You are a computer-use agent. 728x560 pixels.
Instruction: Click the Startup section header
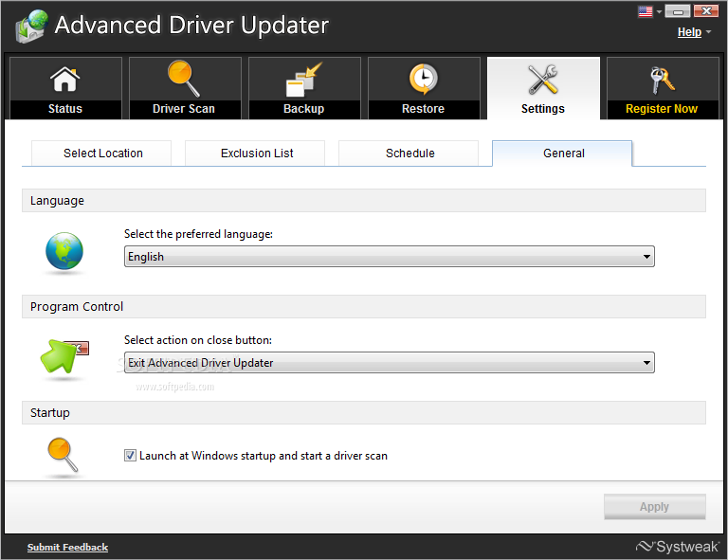tap(364, 413)
